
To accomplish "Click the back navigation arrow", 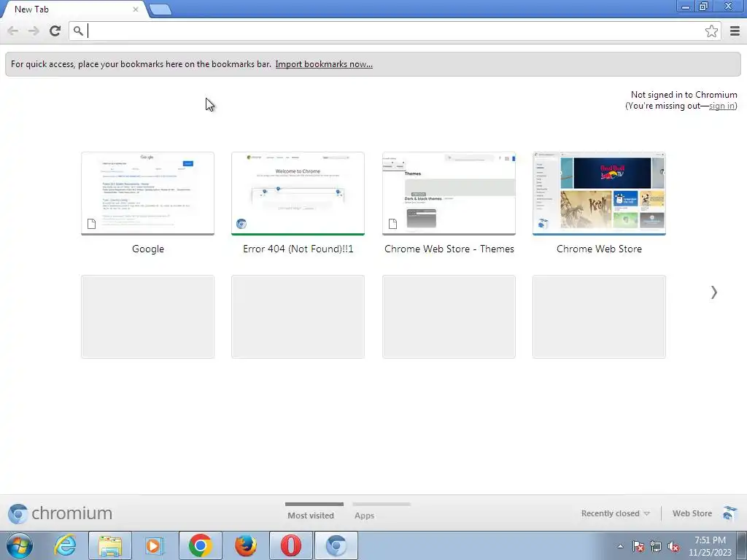I will (13, 31).
